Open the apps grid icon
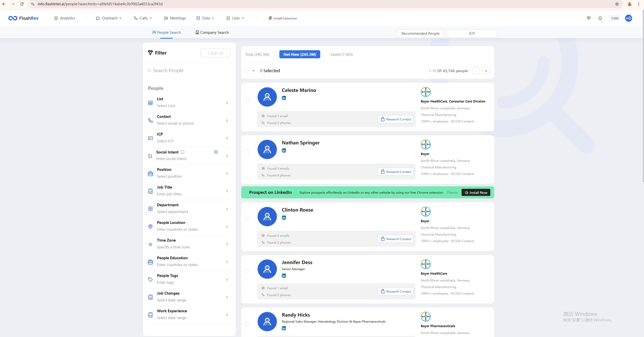This screenshot has width=644, height=337. (x=589, y=18)
